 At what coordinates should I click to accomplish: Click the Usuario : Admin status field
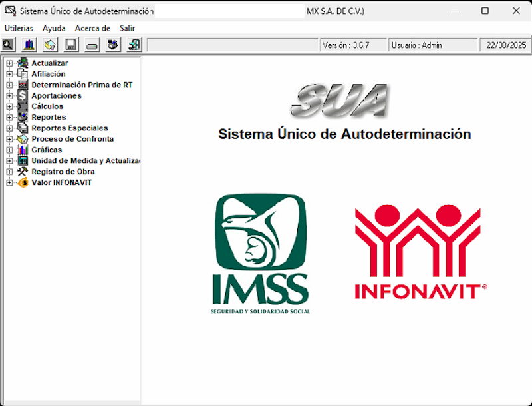(x=433, y=45)
